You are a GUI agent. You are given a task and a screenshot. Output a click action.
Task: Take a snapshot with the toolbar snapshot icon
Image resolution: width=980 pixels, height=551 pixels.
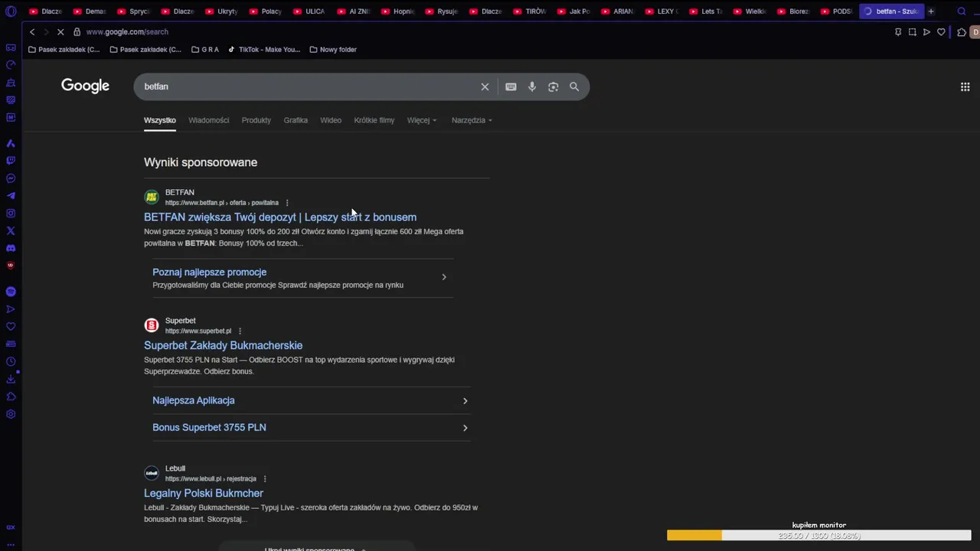click(912, 32)
